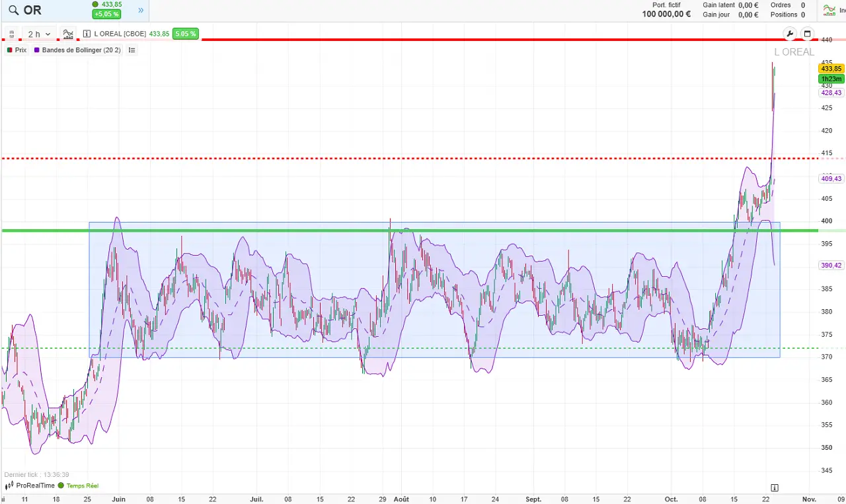Viewport: 846px width, 504px height.
Task: Click the Temps Réel status indicator
Action: coord(78,486)
